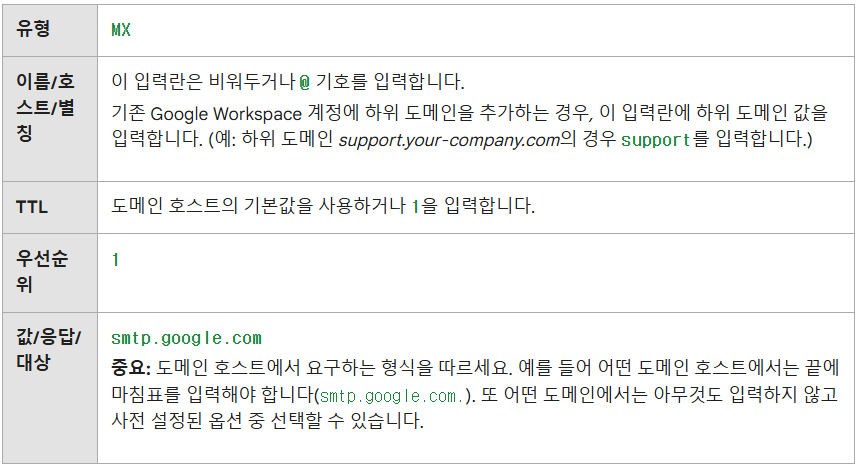Click the green "1" in TTL row
858x468 pixels.
click(x=416, y=208)
